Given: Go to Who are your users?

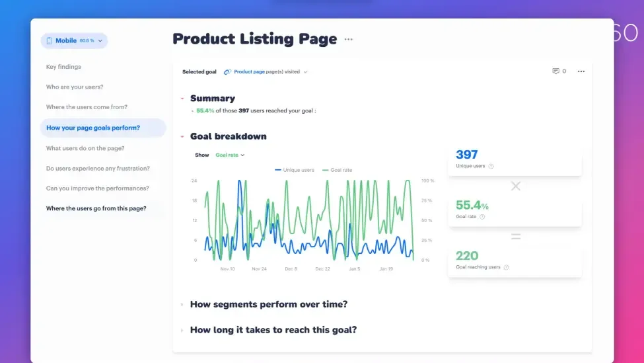Looking at the screenshot, I should click(x=75, y=87).
